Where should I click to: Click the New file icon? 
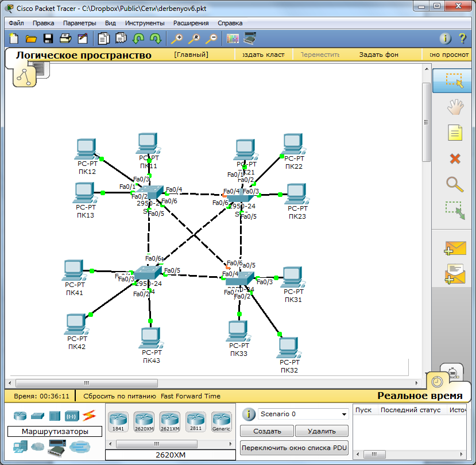click(x=14, y=38)
